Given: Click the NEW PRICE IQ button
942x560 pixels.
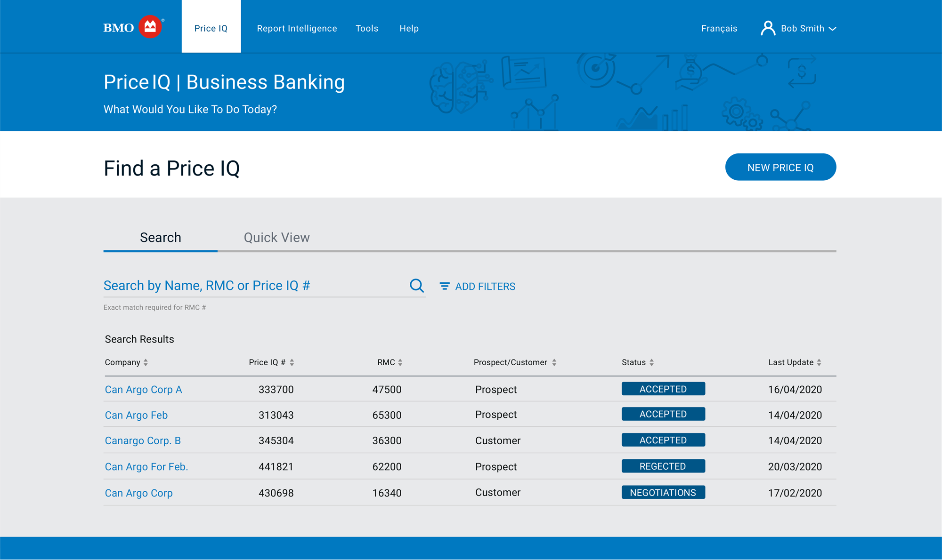Looking at the screenshot, I should pos(780,167).
